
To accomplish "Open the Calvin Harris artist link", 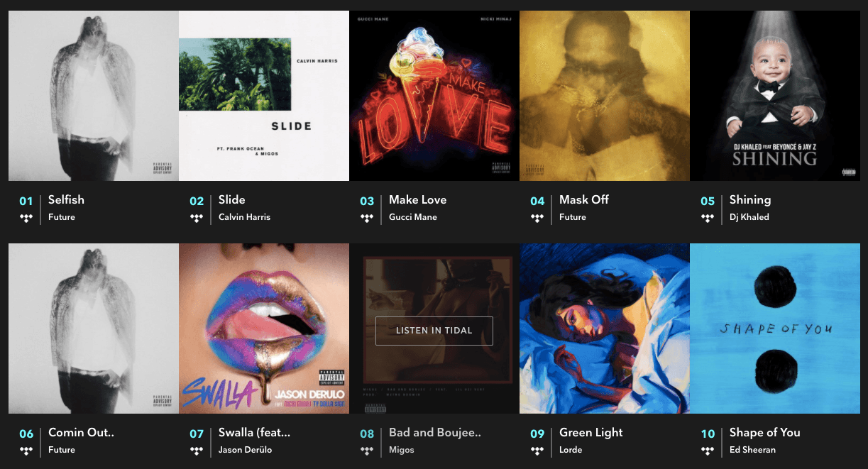I will click(x=244, y=217).
